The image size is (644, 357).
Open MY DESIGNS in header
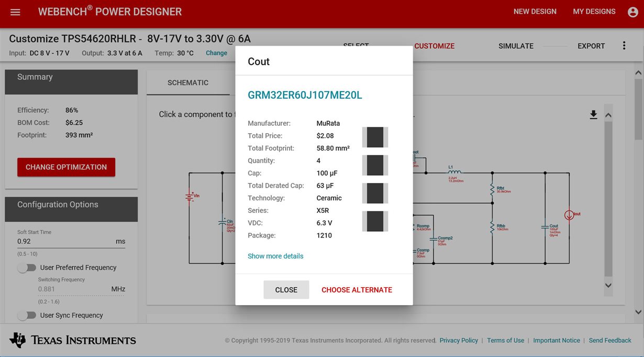[x=594, y=12]
